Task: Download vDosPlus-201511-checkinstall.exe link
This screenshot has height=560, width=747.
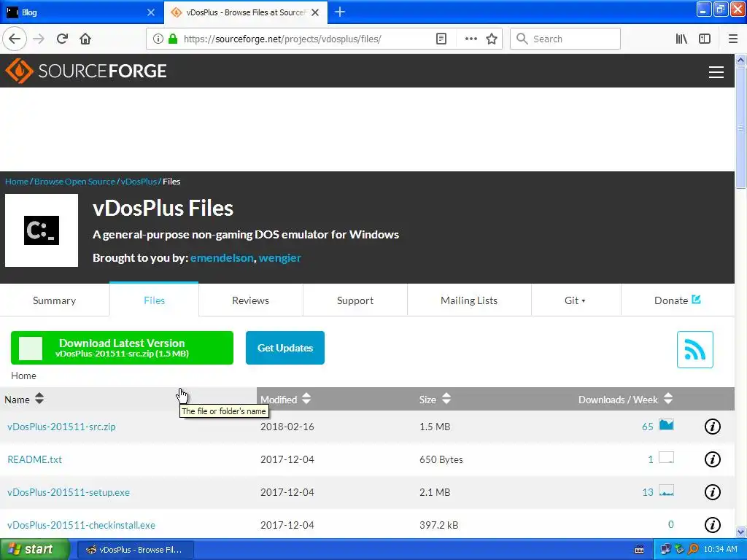Action: coord(82,525)
